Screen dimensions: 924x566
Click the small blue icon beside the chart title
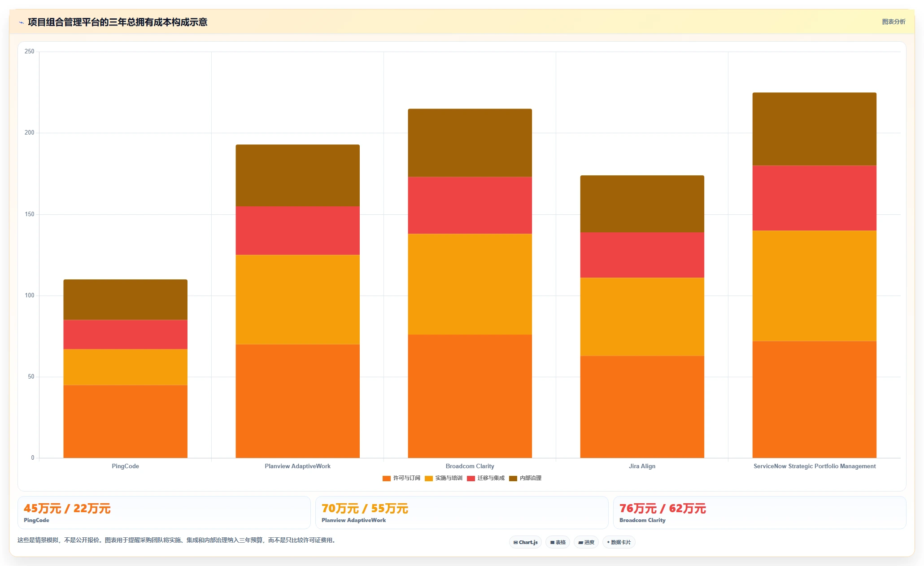click(21, 22)
